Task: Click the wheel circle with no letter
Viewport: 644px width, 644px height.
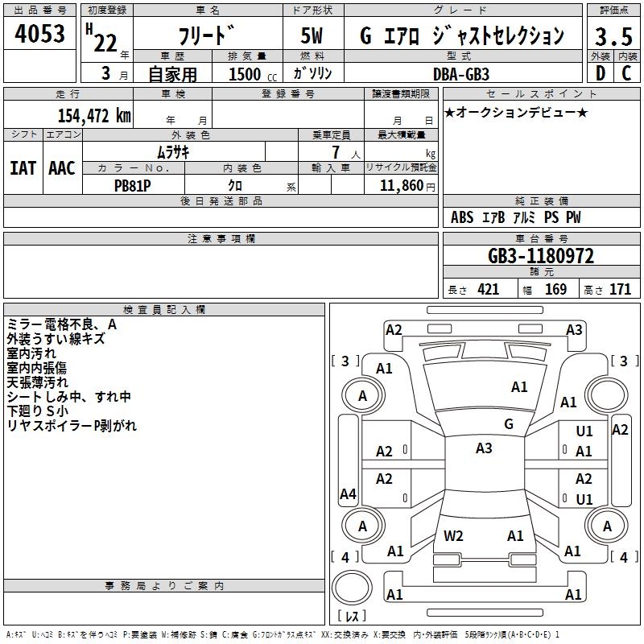Action: [606, 395]
